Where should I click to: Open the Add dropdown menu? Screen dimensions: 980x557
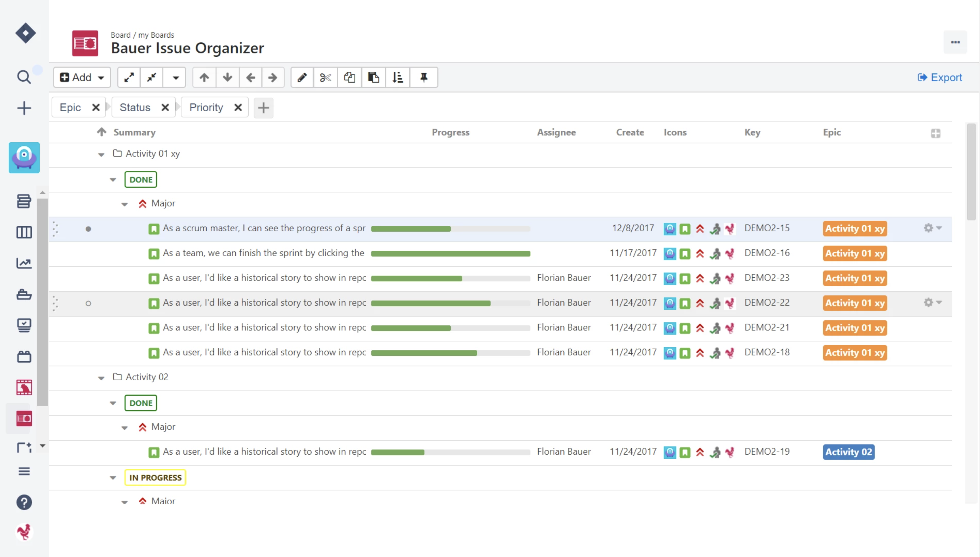(x=82, y=78)
